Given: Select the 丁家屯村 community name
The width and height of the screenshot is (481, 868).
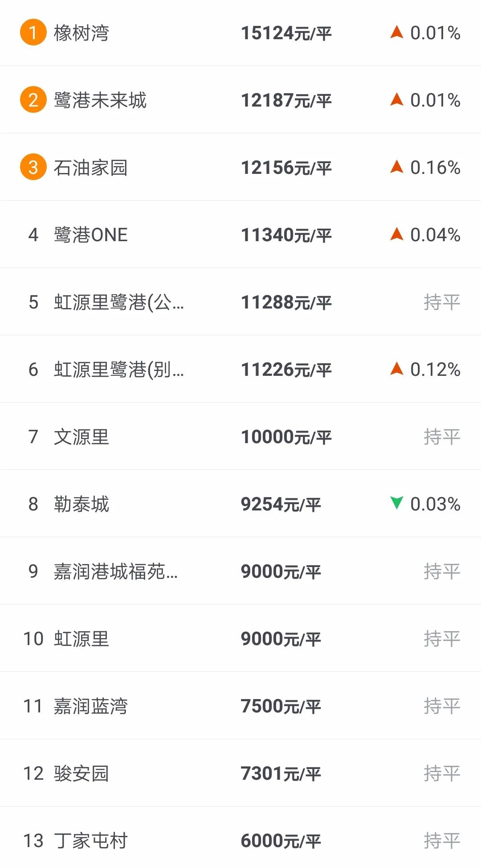Looking at the screenshot, I should 91,841.
